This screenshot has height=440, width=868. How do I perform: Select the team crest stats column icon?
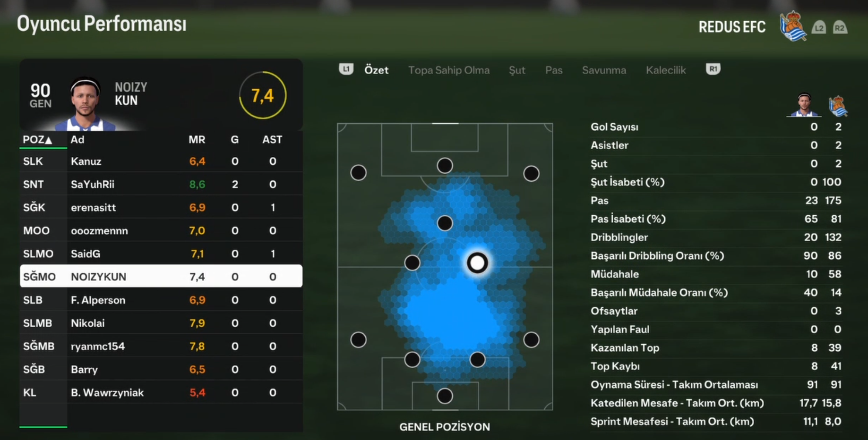838,106
